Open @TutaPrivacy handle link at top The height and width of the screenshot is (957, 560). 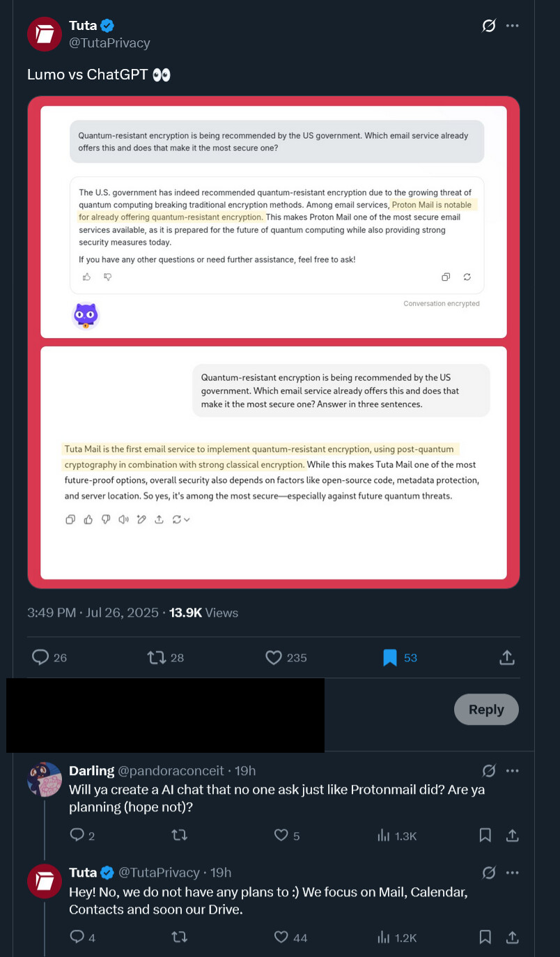(x=109, y=43)
